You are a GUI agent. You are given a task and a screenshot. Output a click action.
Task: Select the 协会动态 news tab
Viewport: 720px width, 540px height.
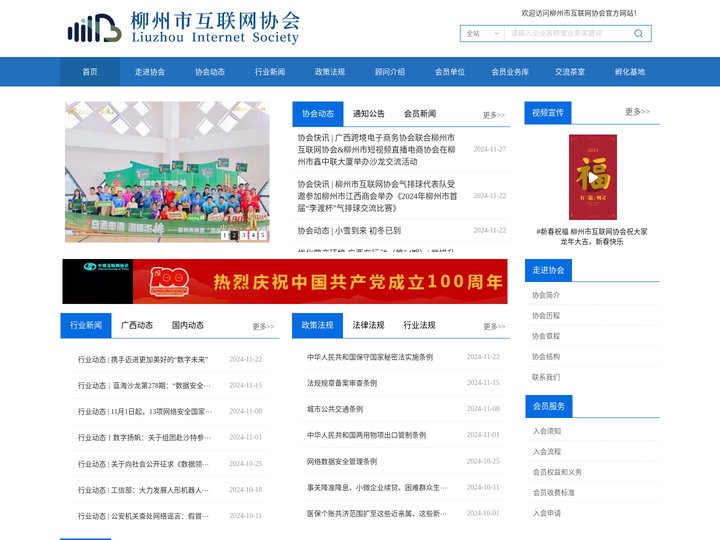tap(318, 113)
